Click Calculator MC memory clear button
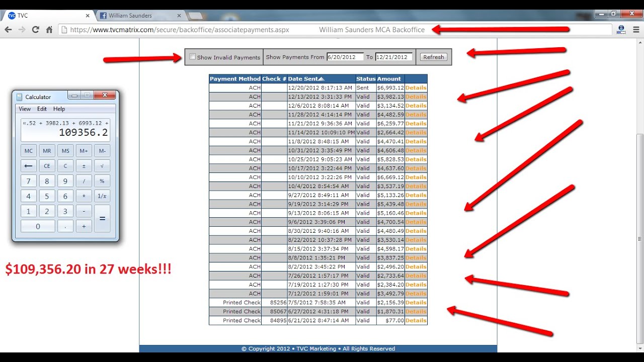644x362 pixels. [x=29, y=151]
